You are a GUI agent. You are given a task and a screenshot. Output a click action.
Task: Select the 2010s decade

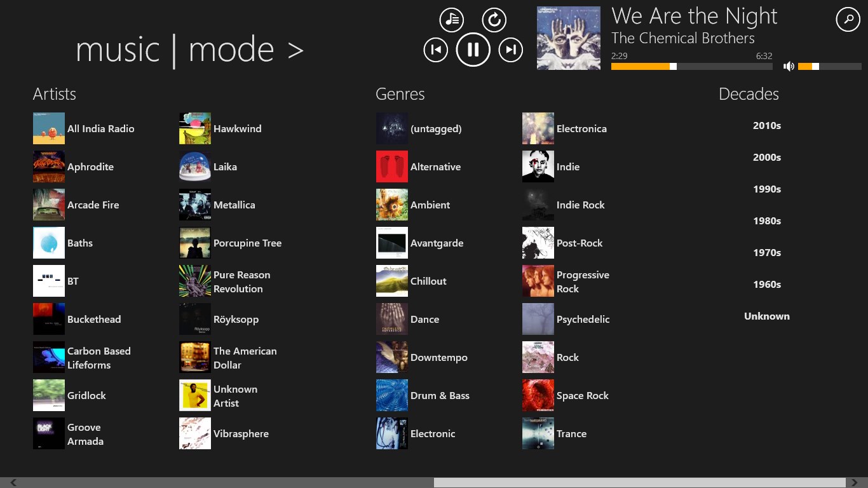[766, 126]
